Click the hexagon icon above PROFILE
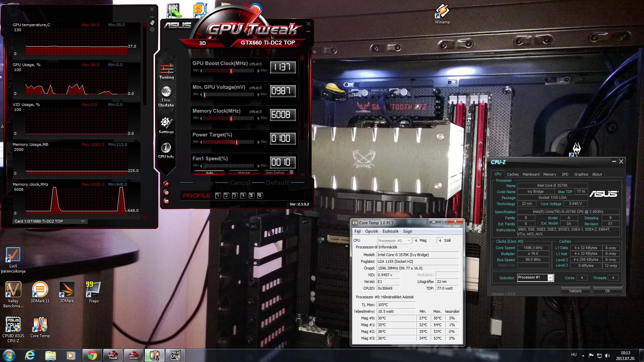This screenshot has width=644, height=362. (166, 192)
